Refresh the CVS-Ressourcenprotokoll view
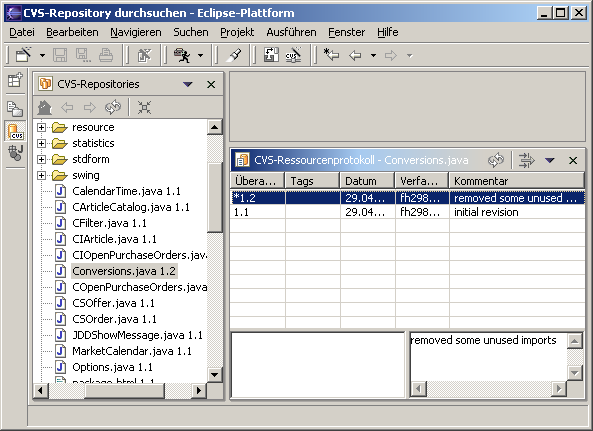Screen dimensions: 593x431 (x=496, y=160)
